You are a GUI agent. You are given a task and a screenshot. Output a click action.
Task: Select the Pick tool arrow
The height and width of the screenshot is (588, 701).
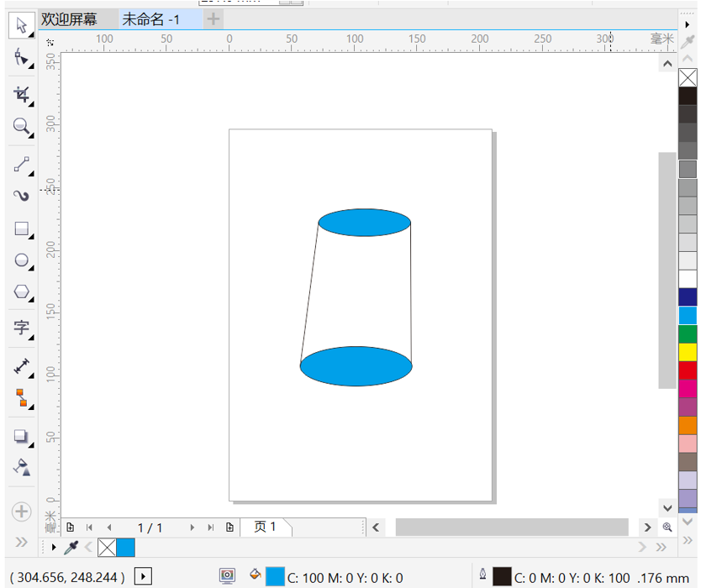21,25
